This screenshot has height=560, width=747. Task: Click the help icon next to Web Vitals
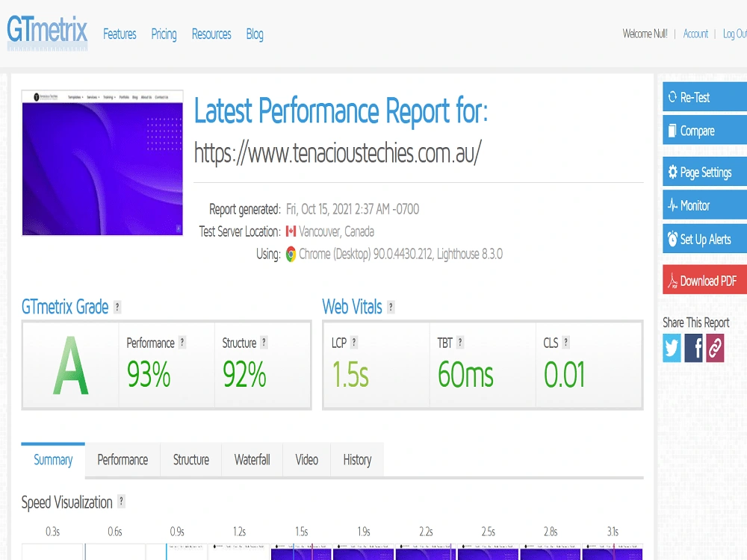[x=391, y=307]
